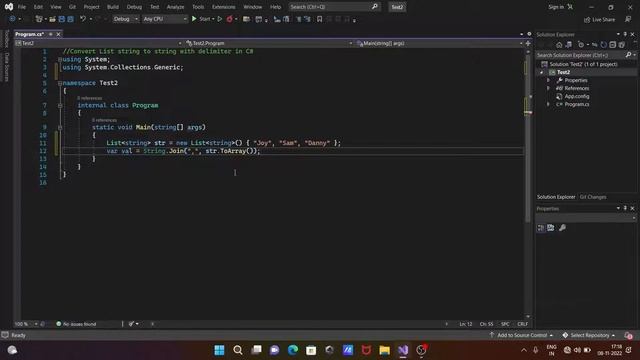
Task: Click the feedback icon beside Live Share
Action: click(628, 19)
